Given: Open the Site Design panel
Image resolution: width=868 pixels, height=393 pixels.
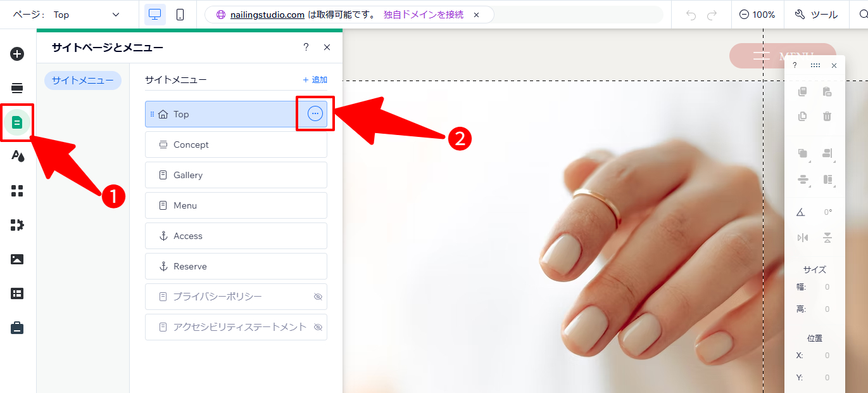Looking at the screenshot, I should [x=17, y=156].
